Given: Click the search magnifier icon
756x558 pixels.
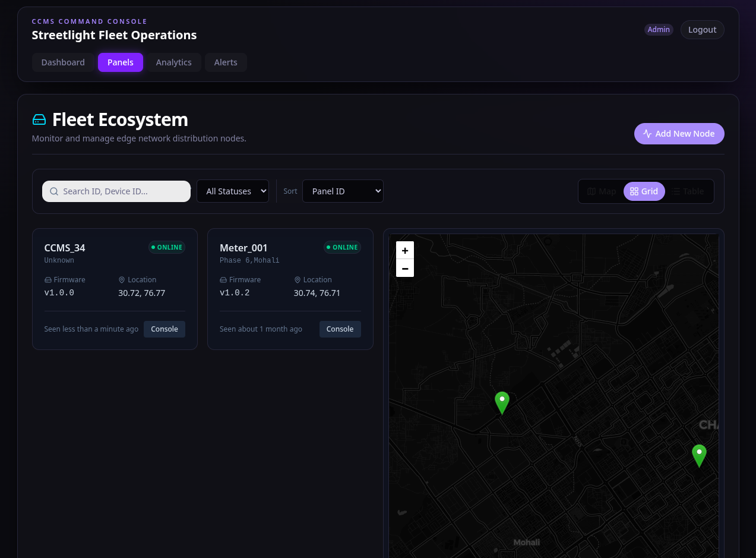Looking at the screenshot, I should tap(54, 191).
